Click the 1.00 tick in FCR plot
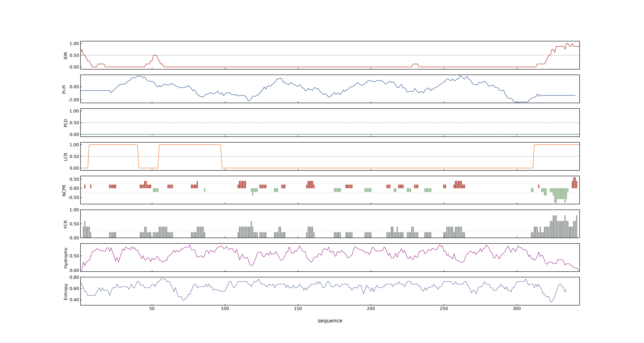Image resolution: width=644 pixels, height=343 pixels. (x=74, y=210)
